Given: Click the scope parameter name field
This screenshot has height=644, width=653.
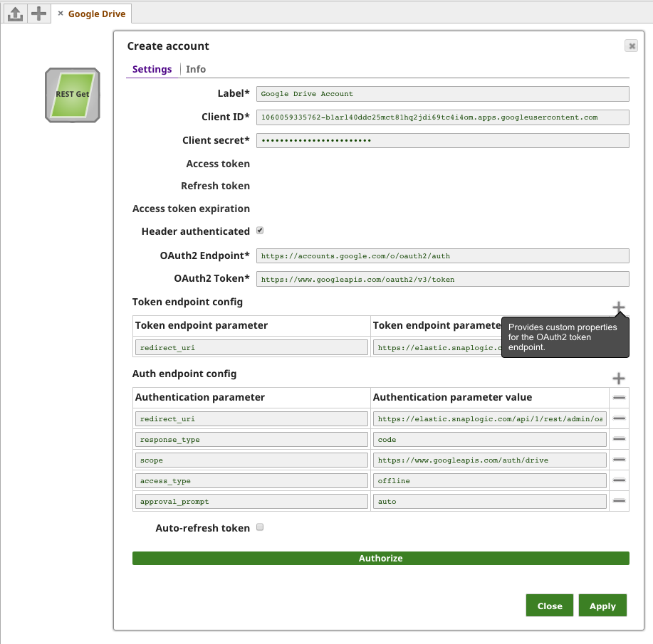Looking at the screenshot, I should click(251, 460).
